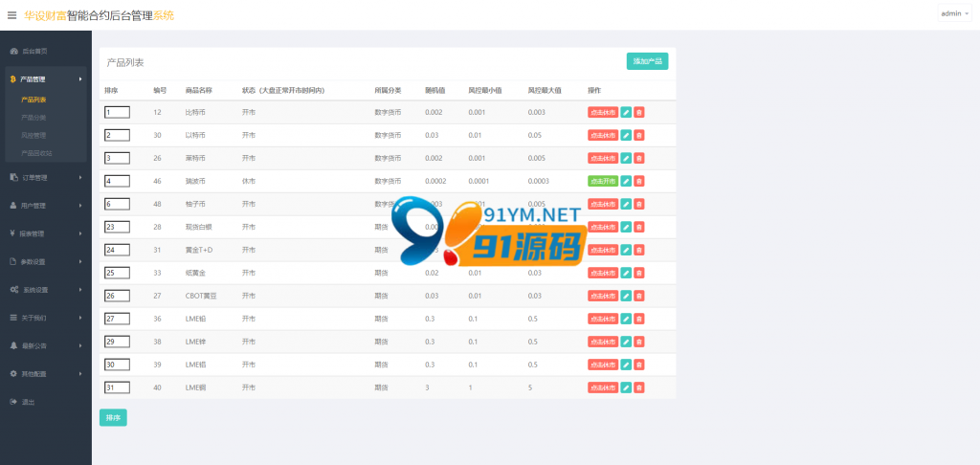This screenshot has width=980, height=465.
Task: Edit the product numbered 39 with pencil icon
Action: (626, 365)
